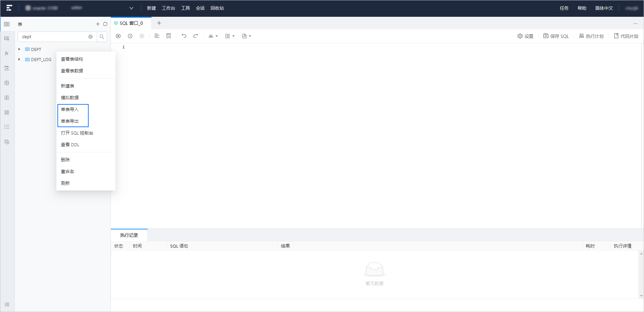Click the redo arrow in editor toolbar

(195, 36)
